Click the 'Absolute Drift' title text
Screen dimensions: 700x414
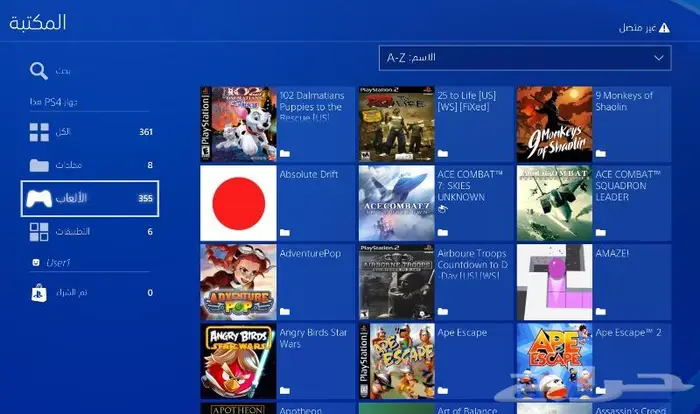click(x=308, y=175)
